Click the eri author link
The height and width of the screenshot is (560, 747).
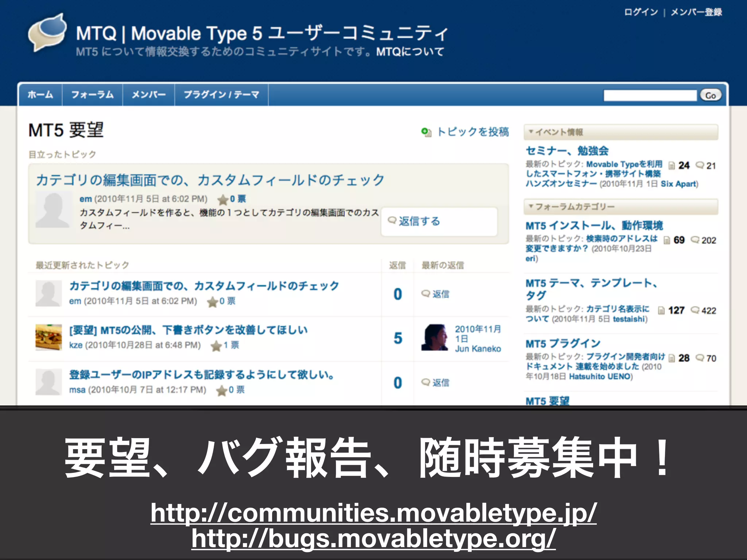coord(531,258)
